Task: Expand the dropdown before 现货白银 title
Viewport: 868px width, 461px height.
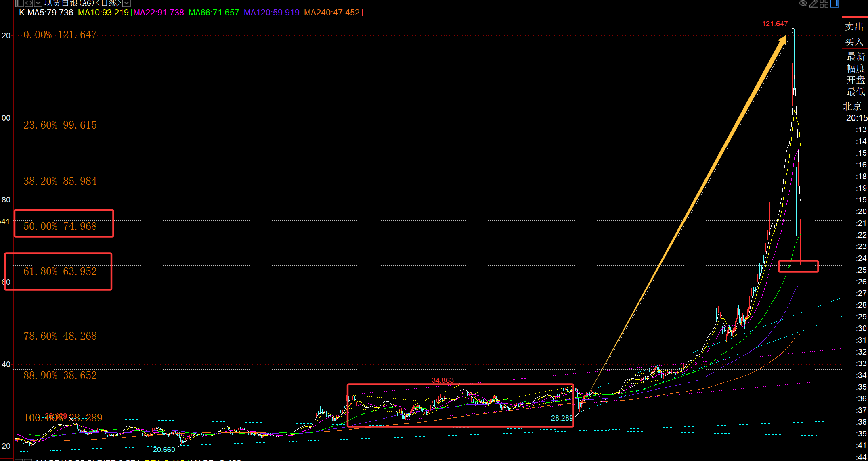Action: coord(38,3)
